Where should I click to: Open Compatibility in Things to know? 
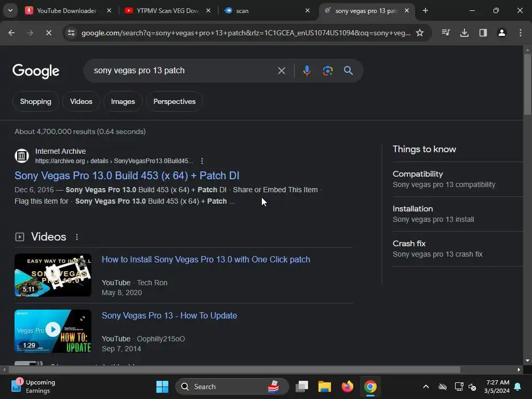tap(458, 179)
